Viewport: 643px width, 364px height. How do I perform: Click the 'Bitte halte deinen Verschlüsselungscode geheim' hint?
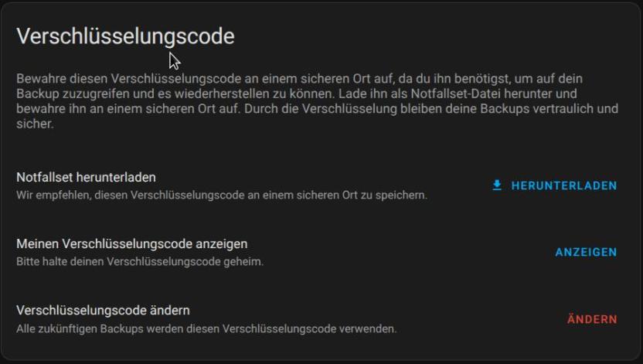tap(140, 261)
